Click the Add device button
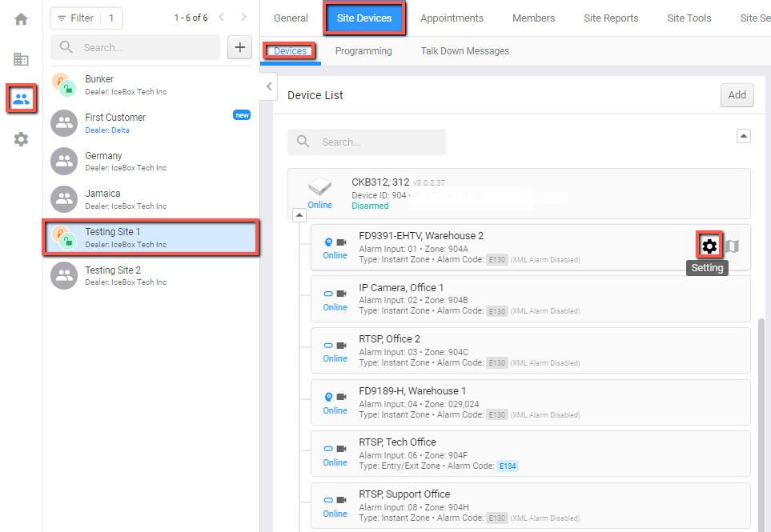771x532 pixels. click(737, 95)
